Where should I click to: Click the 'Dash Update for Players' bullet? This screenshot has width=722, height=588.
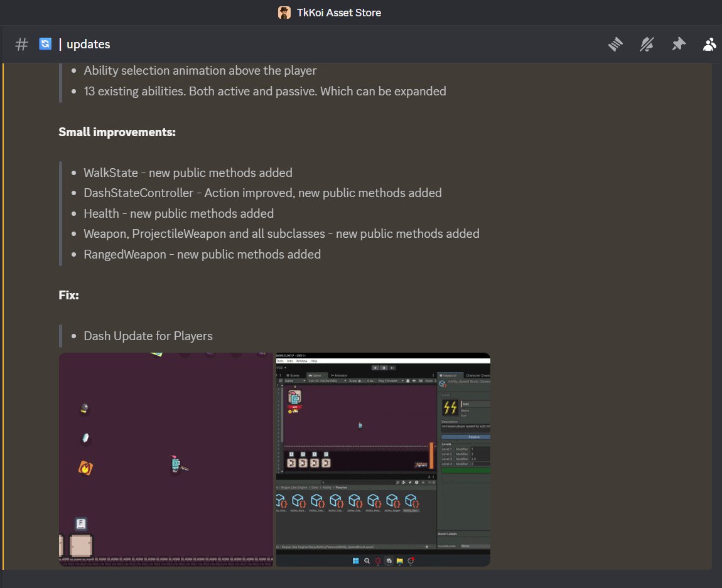[x=148, y=336]
